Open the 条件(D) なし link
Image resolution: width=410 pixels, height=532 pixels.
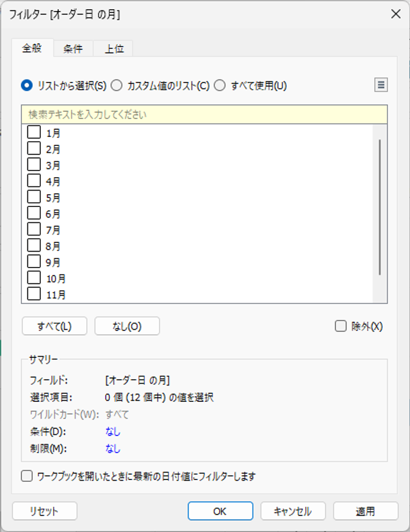tap(113, 432)
